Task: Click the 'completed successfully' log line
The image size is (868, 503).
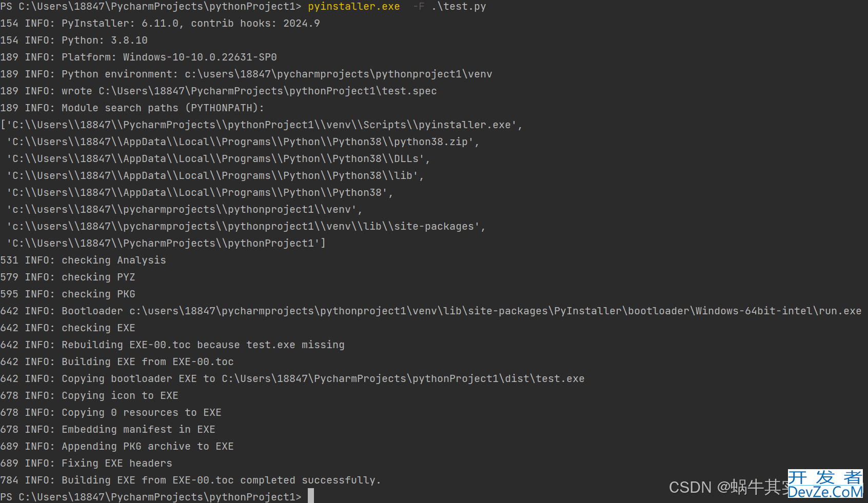Action: (x=191, y=480)
